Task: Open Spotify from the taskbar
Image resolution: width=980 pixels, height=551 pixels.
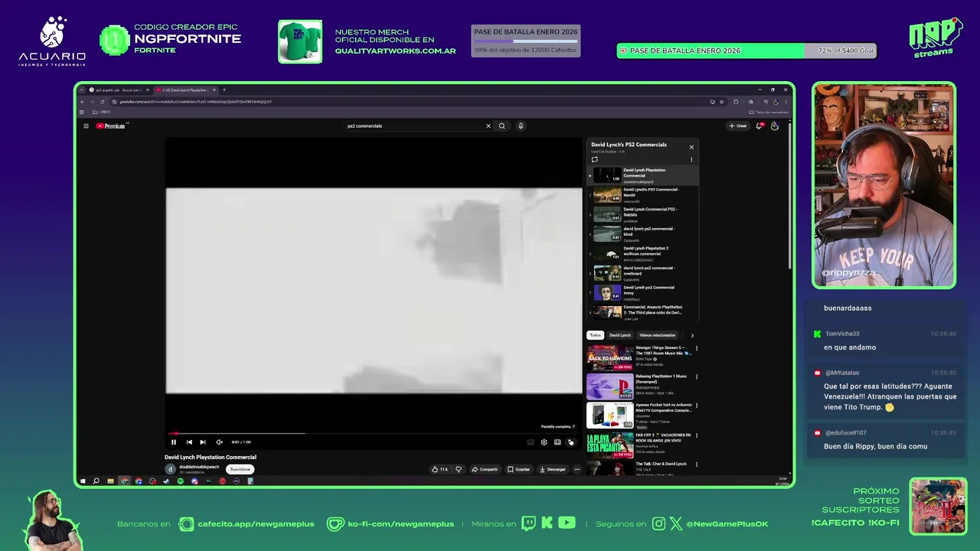Action: 181,481
